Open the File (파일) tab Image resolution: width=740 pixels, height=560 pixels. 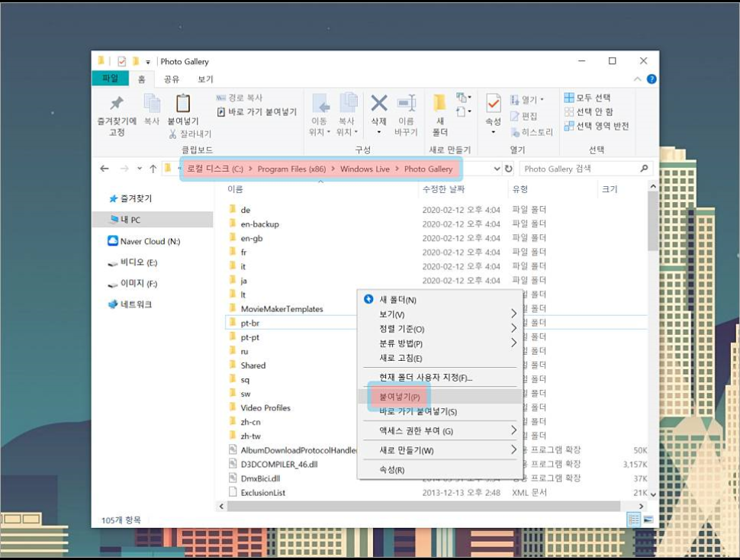[x=110, y=79]
